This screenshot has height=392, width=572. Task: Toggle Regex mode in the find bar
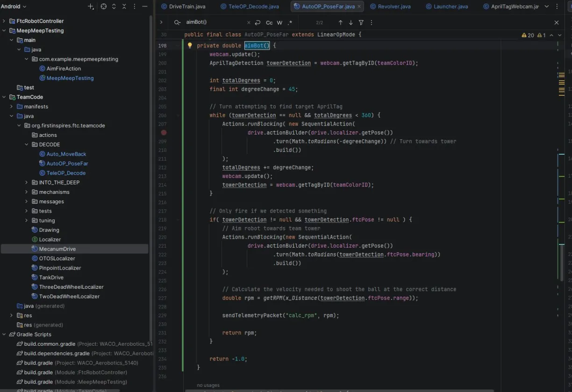tap(290, 22)
